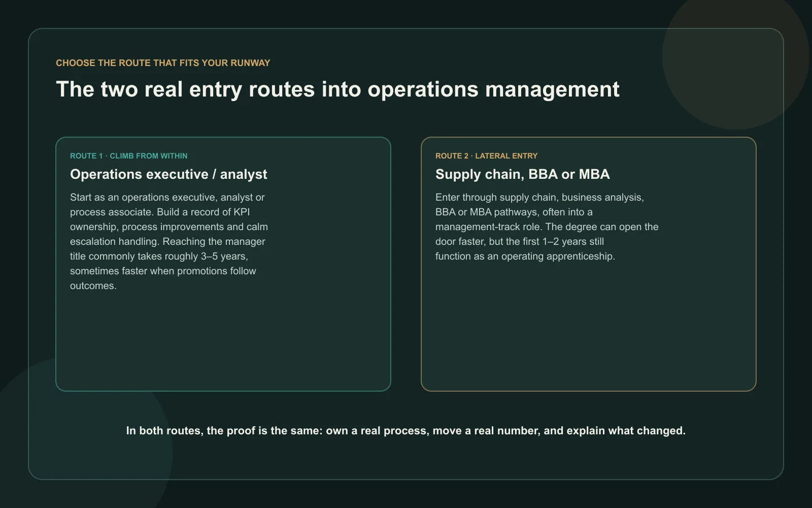This screenshot has width=812, height=508.
Task: Click the paragraph starting 'Start as an operations executive'
Action: (169, 241)
